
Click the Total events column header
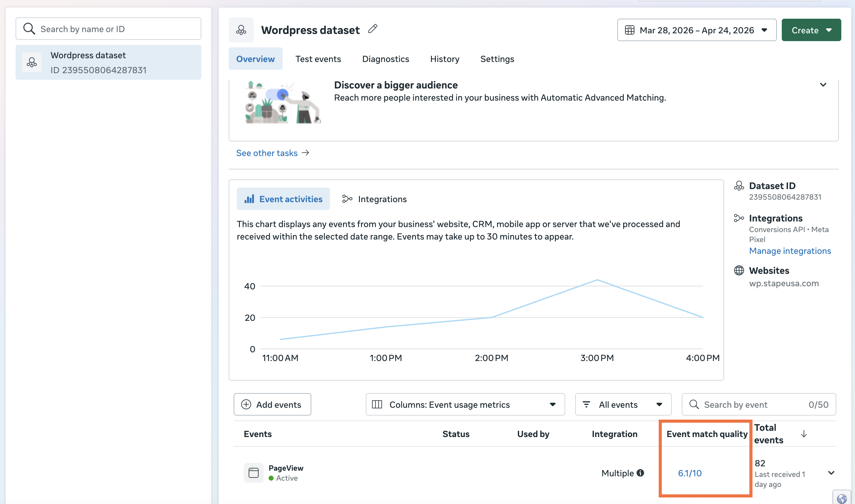pyautogui.click(x=768, y=434)
